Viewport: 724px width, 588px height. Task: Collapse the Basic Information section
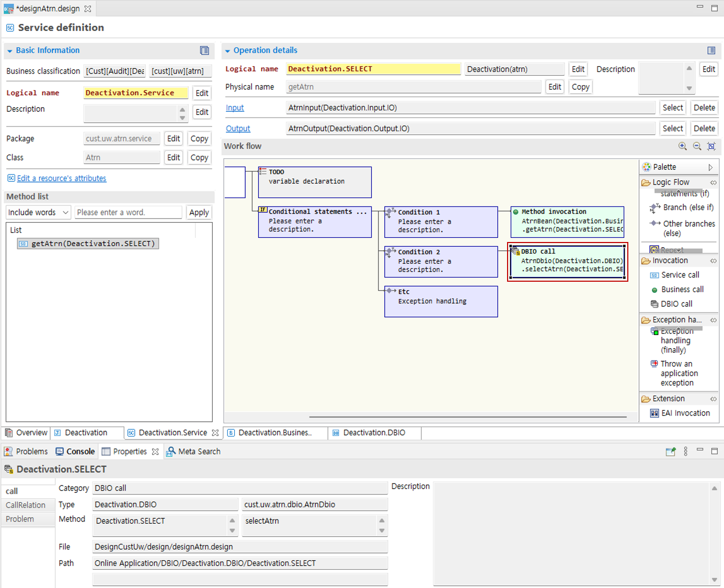click(10, 51)
